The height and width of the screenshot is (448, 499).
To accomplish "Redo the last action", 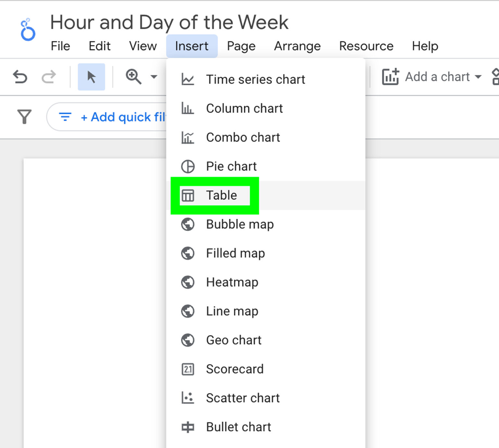I will click(49, 77).
